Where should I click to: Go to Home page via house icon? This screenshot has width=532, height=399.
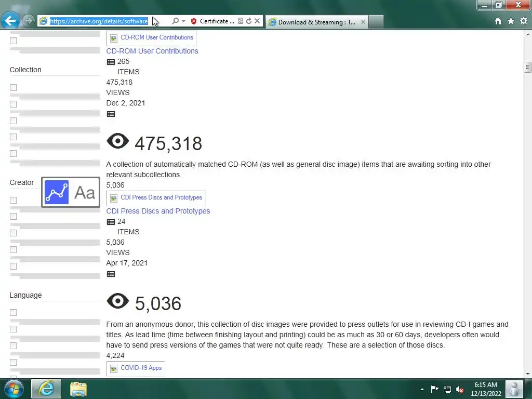[x=498, y=21]
